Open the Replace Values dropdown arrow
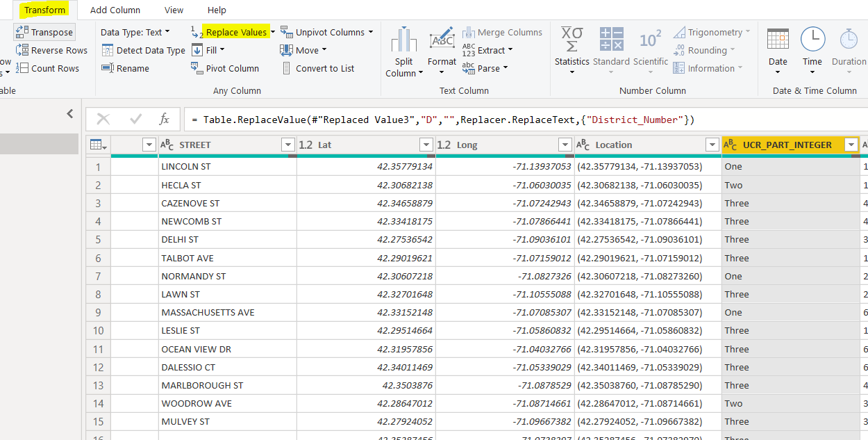This screenshot has height=440, width=868. [x=273, y=32]
